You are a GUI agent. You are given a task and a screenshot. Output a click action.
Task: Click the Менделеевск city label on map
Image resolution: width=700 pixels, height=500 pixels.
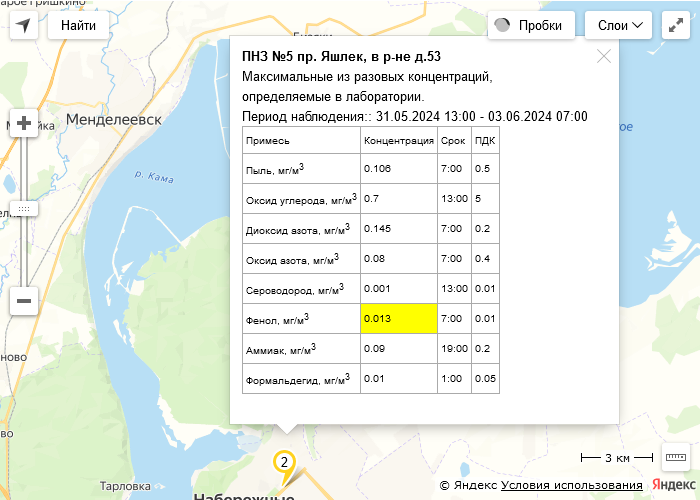[114, 120]
